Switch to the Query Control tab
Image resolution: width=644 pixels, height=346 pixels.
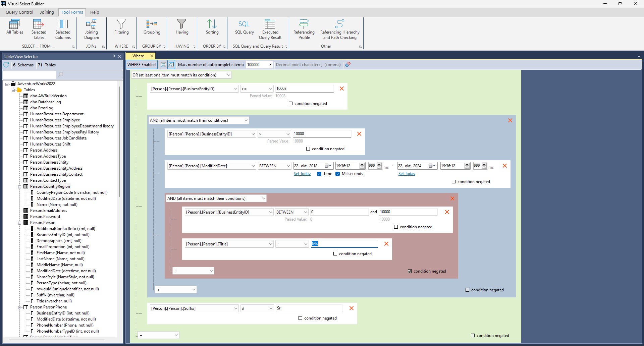pyautogui.click(x=19, y=12)
